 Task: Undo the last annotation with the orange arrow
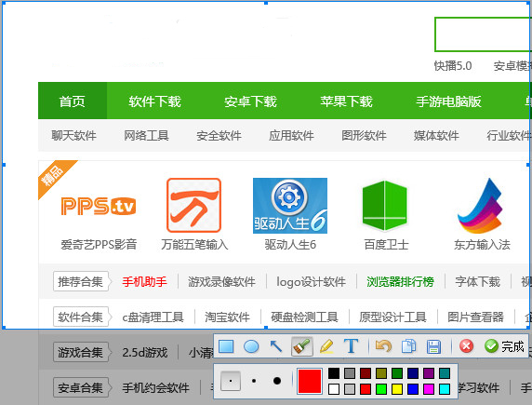point(383,346)
